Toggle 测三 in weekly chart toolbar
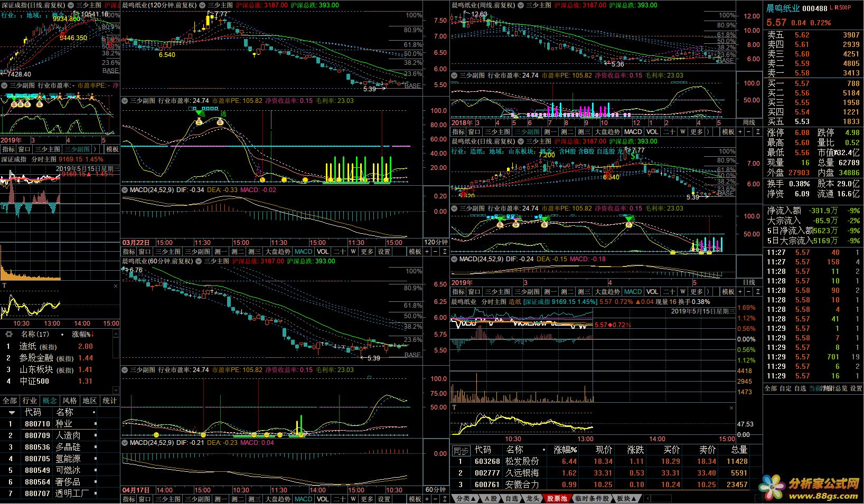This screenshot has width=864, height=504. (584, 131)
